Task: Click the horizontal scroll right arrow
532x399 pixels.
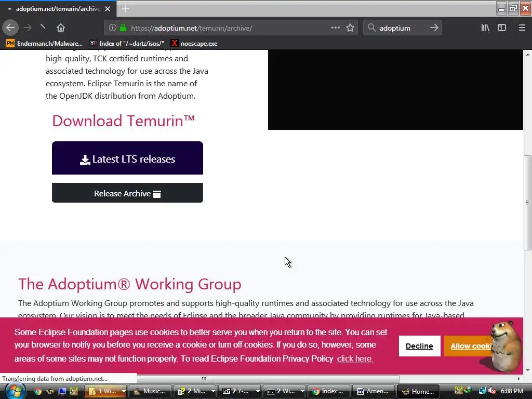Action: pyautogui.click(x=519, y=378)
